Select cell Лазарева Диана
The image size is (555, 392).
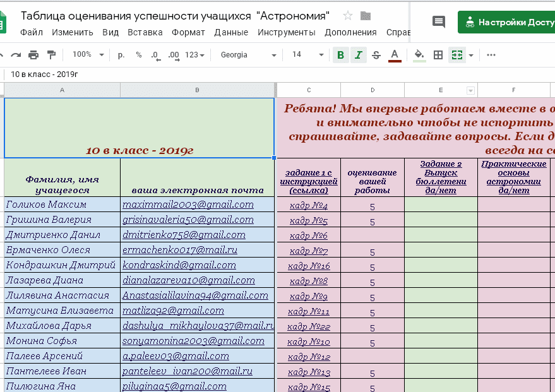point(62,280)
